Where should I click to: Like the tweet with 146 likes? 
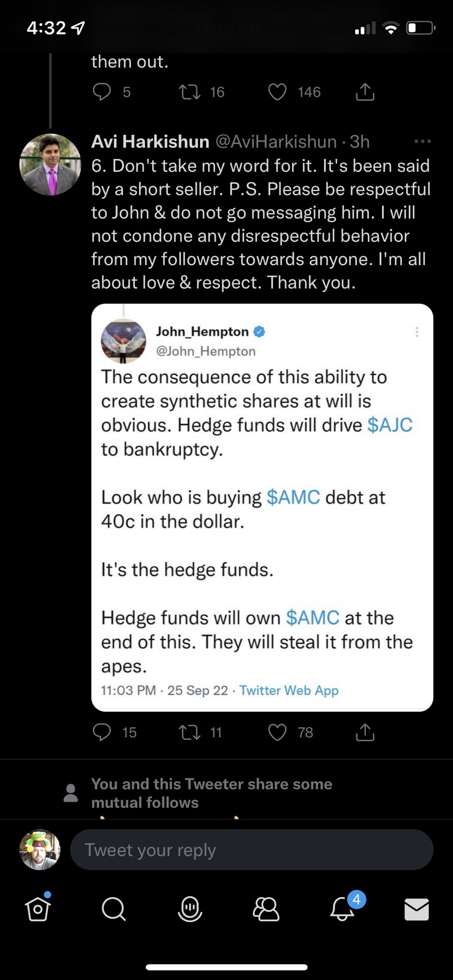coord(277,92)
